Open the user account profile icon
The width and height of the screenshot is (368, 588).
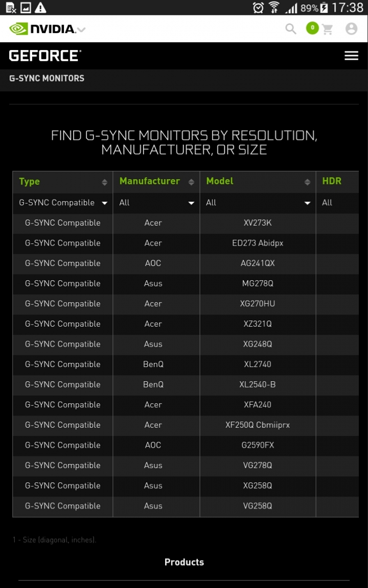351,29
